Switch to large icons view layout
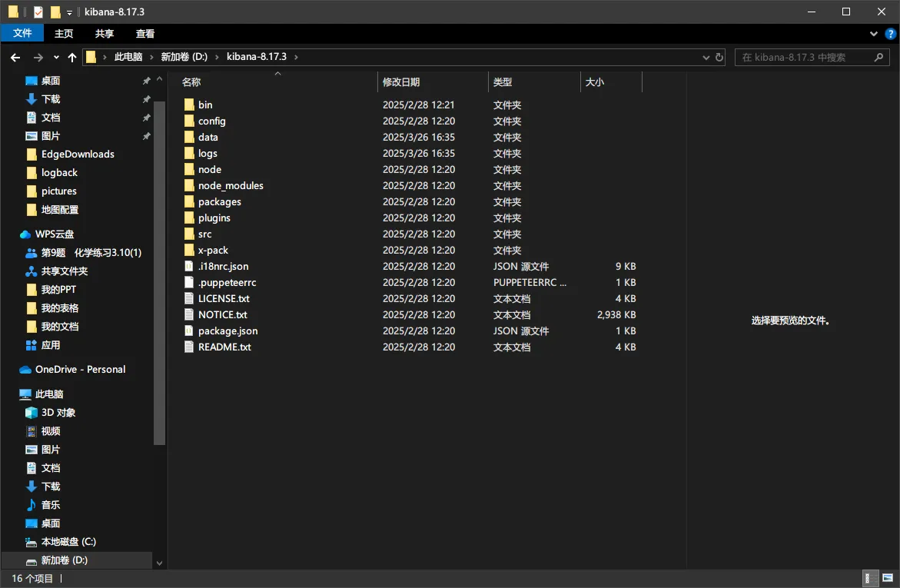The height and width of the screenshot is (588, 900). [x=888, y=578]
